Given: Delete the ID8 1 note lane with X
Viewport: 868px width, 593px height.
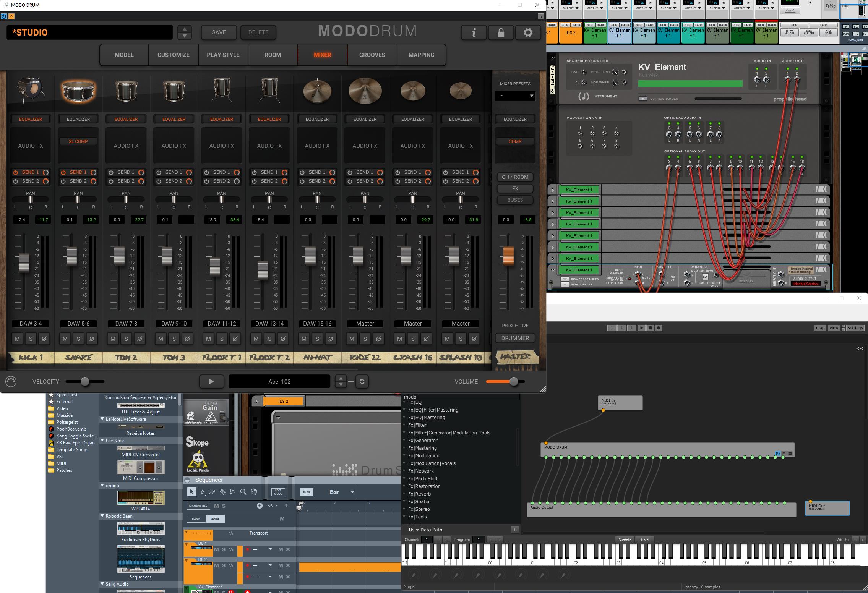Looking at the screenshot, I should [x=288, y=549].
